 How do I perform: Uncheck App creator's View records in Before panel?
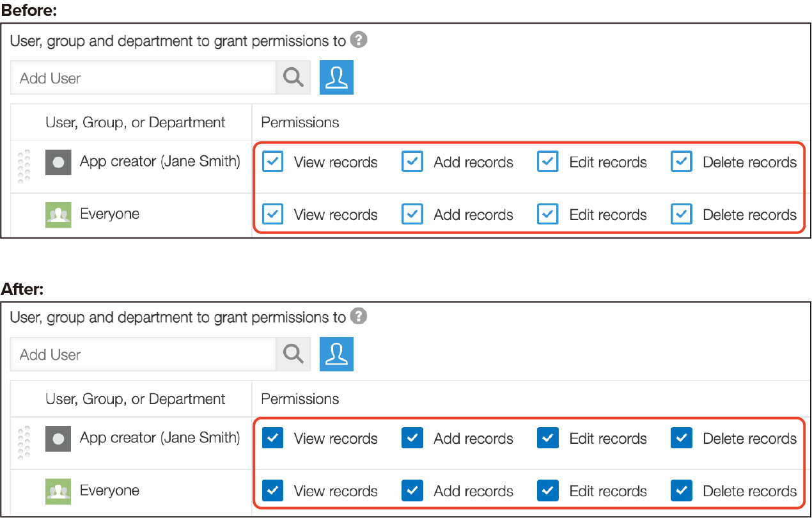pyautogui.click(x=273, y=162)
